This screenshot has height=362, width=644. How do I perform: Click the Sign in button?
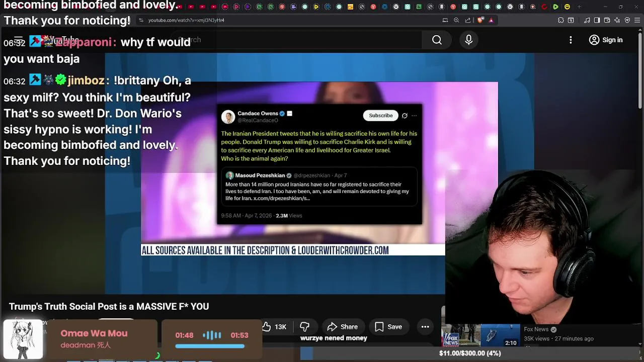(606, 40)
